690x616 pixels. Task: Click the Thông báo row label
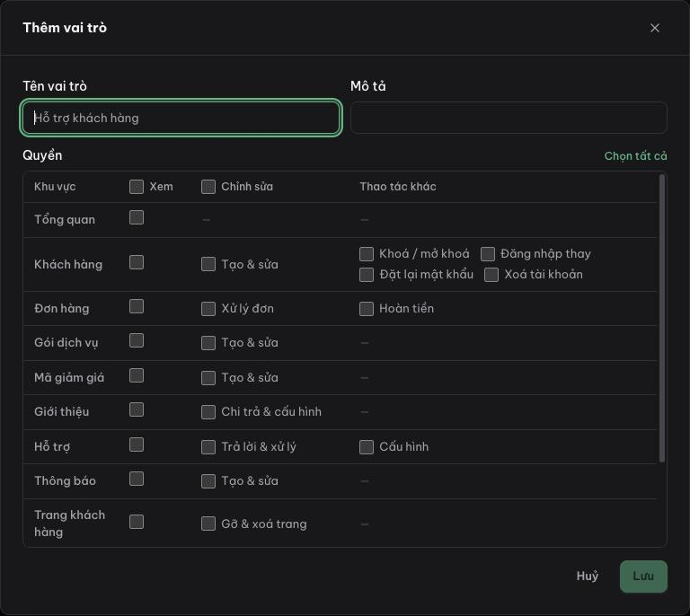pyautogui.click(x=65, y=481)
